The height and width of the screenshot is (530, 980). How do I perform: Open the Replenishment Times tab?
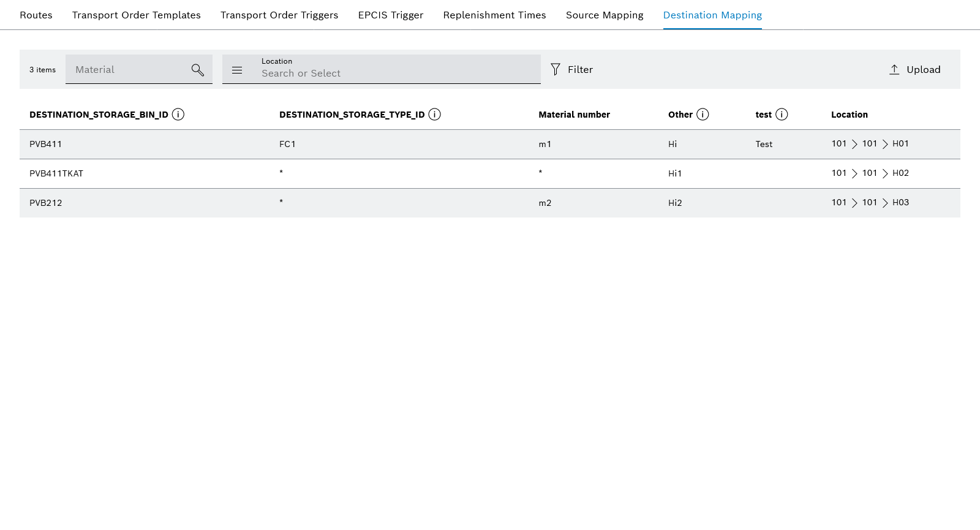(x=495, y=15)
